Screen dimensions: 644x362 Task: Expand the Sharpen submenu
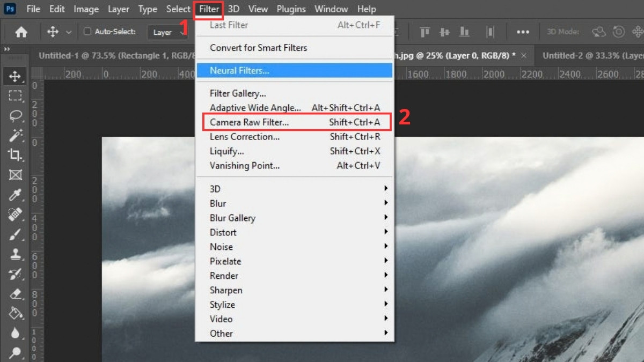click(295, 290)
